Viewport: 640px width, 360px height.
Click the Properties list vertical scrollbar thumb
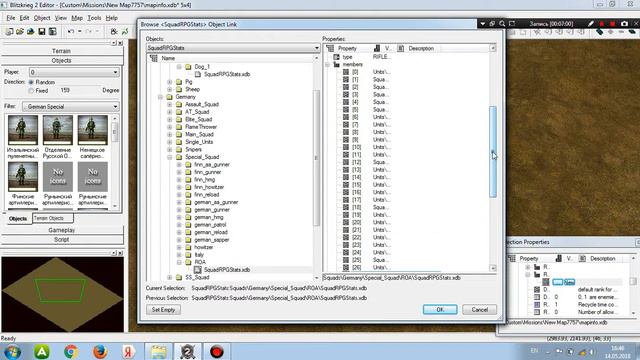point(493,152)
